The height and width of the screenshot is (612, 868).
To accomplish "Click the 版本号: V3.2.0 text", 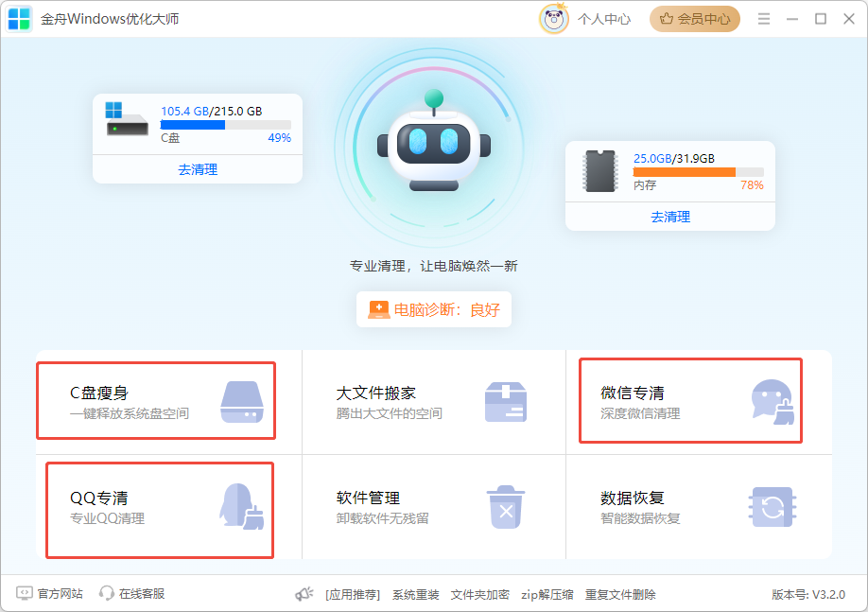I will [x=808, y=595].
